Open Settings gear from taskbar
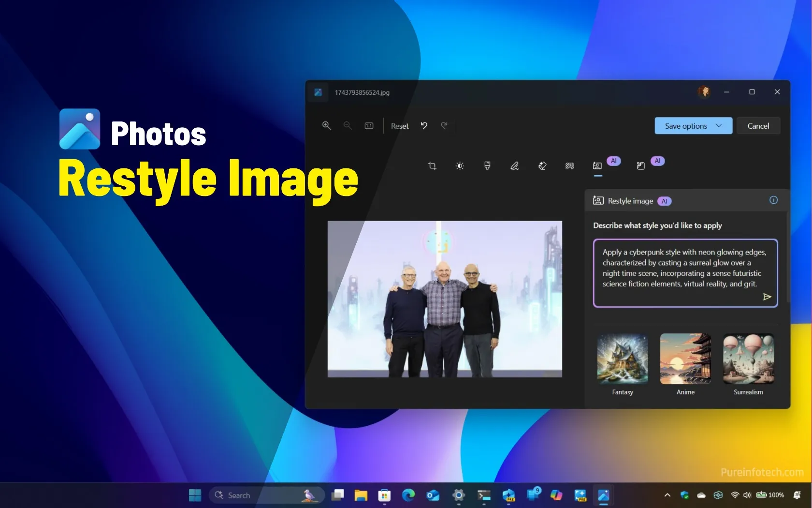Viewport: 812px width, 508px height. (x=459, y=495)
